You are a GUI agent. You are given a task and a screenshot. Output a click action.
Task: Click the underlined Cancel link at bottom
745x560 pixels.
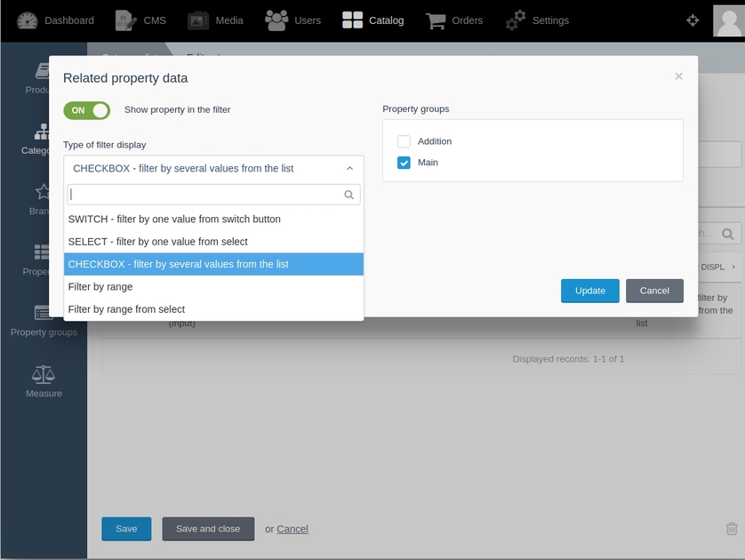[292, 529]
